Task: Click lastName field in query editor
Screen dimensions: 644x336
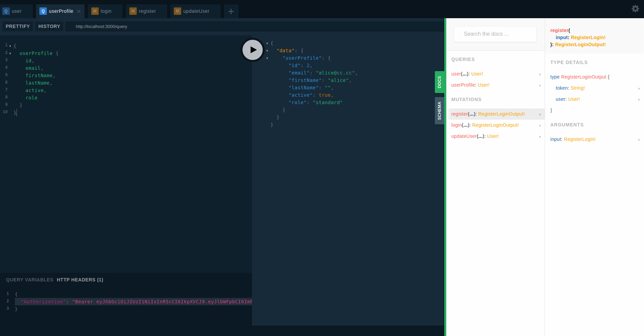Action: [x=38, y=83]
